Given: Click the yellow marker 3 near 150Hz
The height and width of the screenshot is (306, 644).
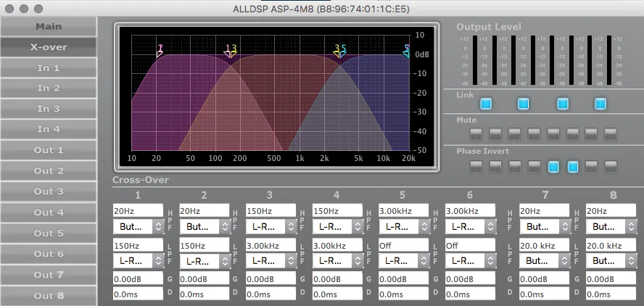Looking at the screenshot, I should click(x=234, y=50).
